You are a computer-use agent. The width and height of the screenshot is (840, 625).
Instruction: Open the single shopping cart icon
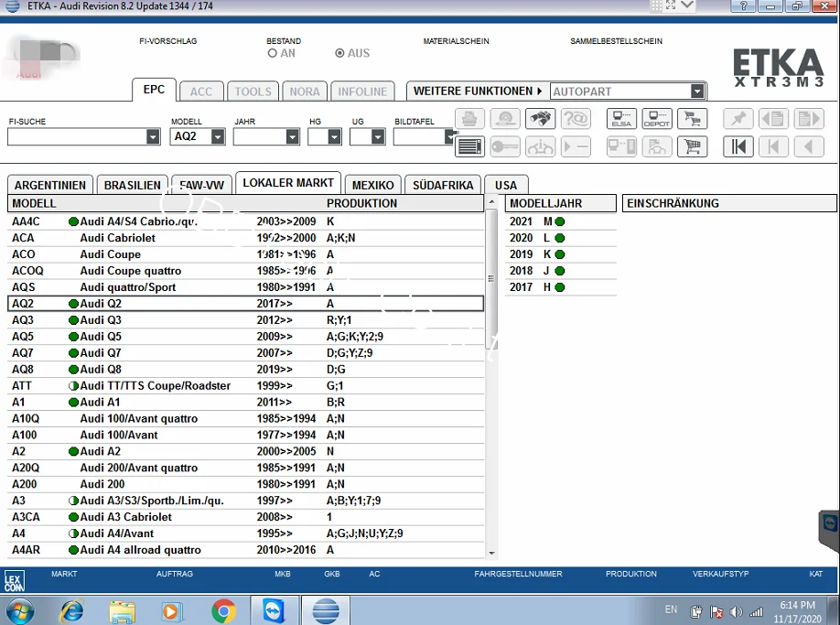[693, 146]
